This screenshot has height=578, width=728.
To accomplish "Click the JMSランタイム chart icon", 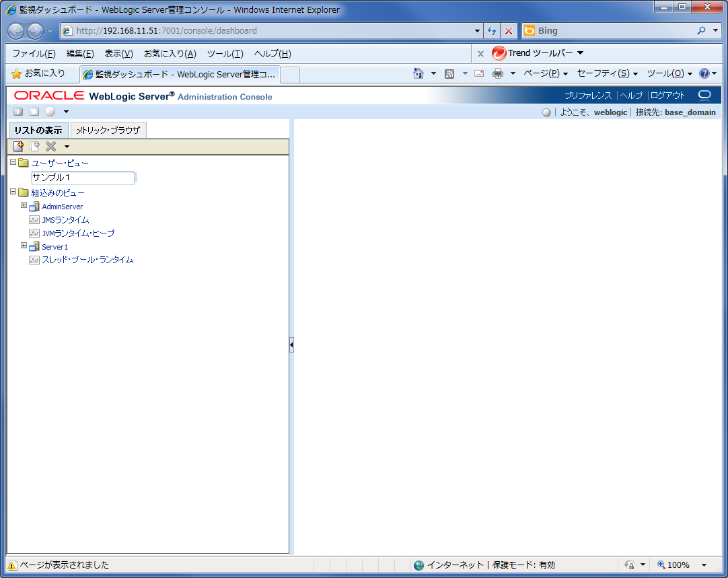I will pos(34,220).
